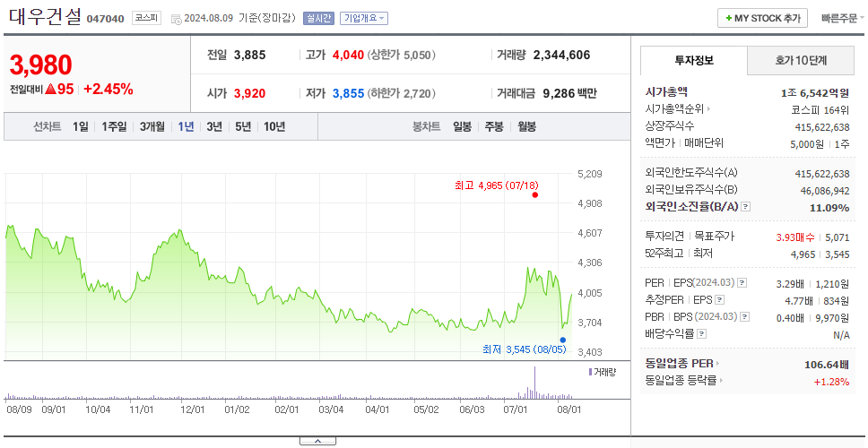This screenshot has width=868, height=448.
Task: Click the 시가총액 value 1조 6,542억원
Action: [815, 93]
